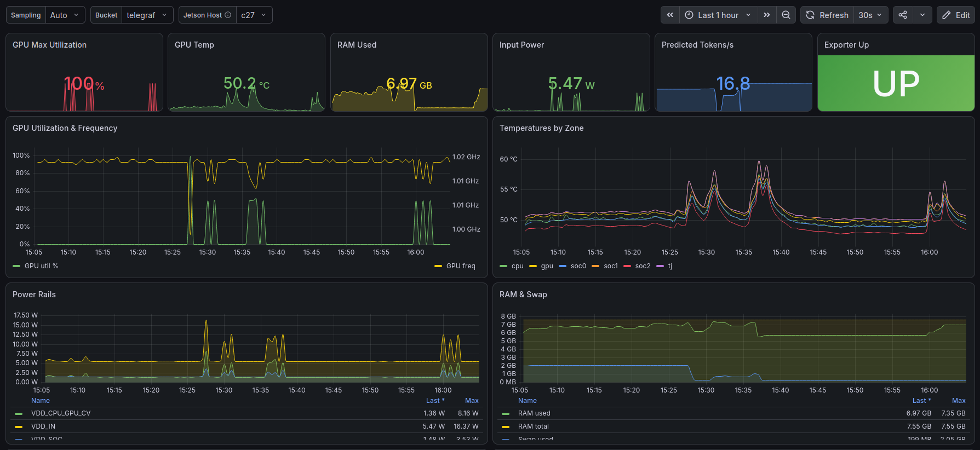Toggle GPU util % legend series
This screenshot has width=980, height=450.
(36, 266)
